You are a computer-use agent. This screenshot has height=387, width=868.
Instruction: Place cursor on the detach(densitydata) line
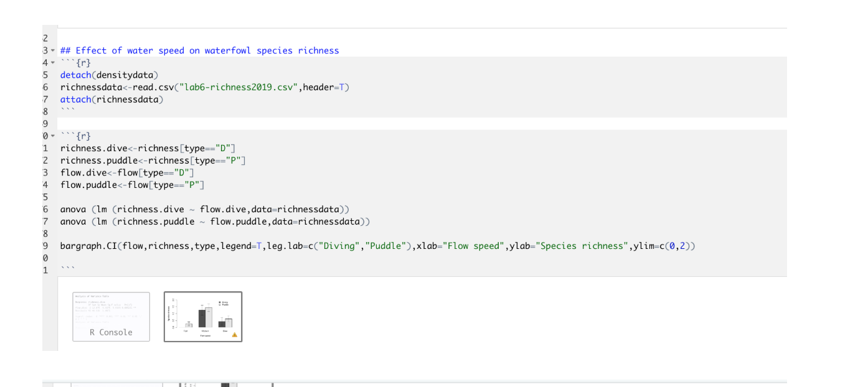tap(109, 75)
